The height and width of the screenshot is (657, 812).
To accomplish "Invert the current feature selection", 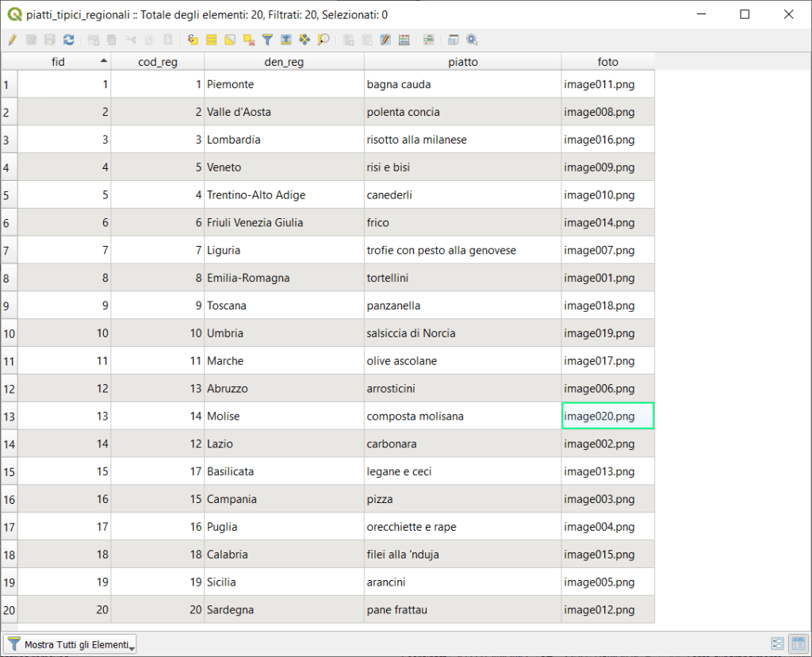I will 230,40.
